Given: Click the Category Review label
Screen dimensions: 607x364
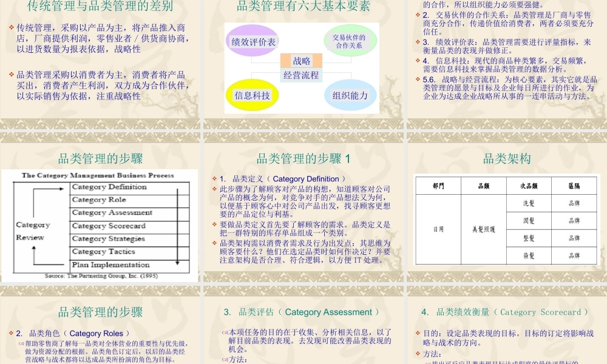Looking at the screenshot, I should coord(33,231).
